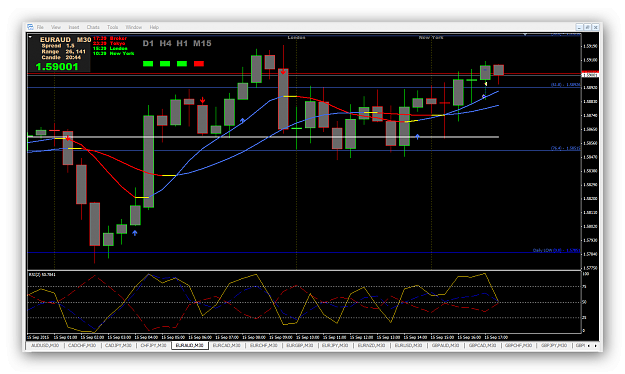Select the blue buy arrow near the 14:00 candle
Screen dimensions: 625x374
point(417,137)
